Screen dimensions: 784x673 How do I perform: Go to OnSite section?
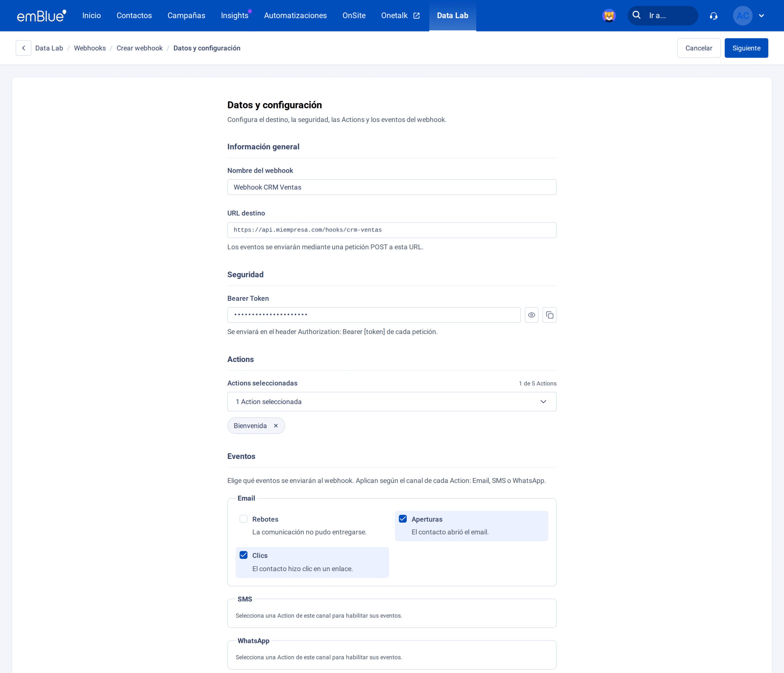(x=354, y=16)
